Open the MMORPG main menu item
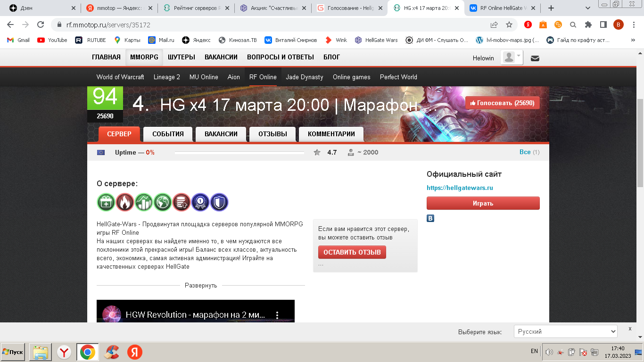The width and height of the screenshot is (644, 362). tap(144, 57)
